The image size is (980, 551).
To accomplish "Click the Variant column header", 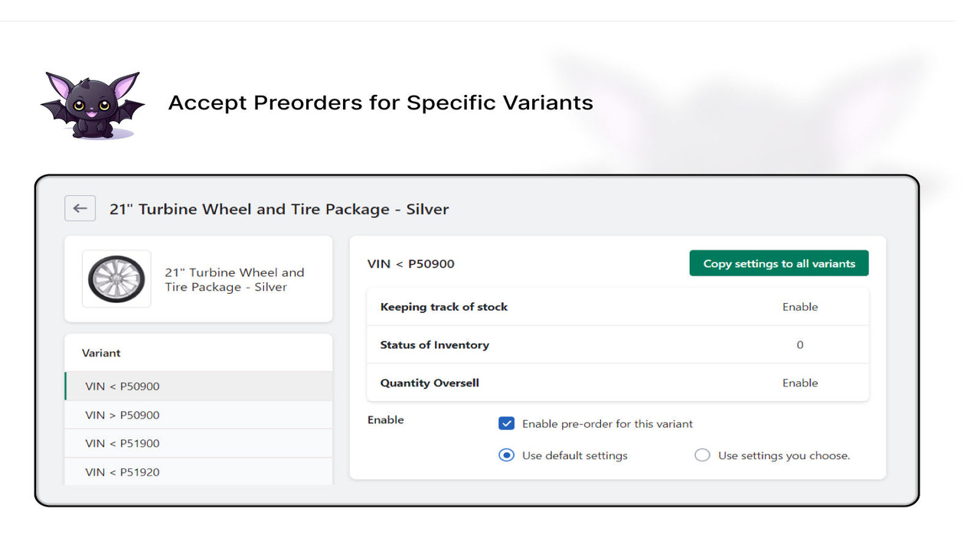I will click(x=100, y=353).
